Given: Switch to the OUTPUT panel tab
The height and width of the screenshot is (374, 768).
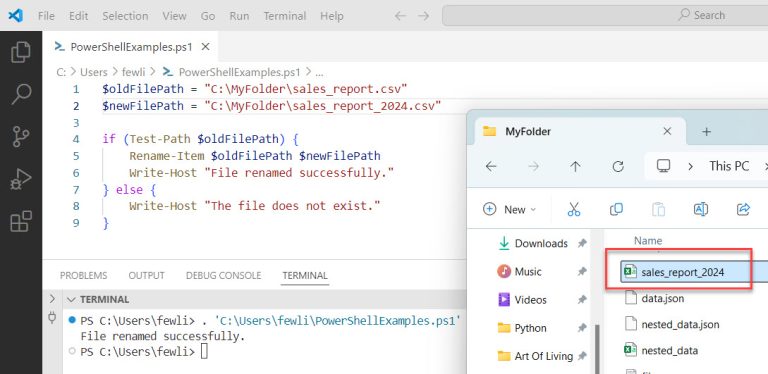Looking at the screenshot, I should pos(146,276).
